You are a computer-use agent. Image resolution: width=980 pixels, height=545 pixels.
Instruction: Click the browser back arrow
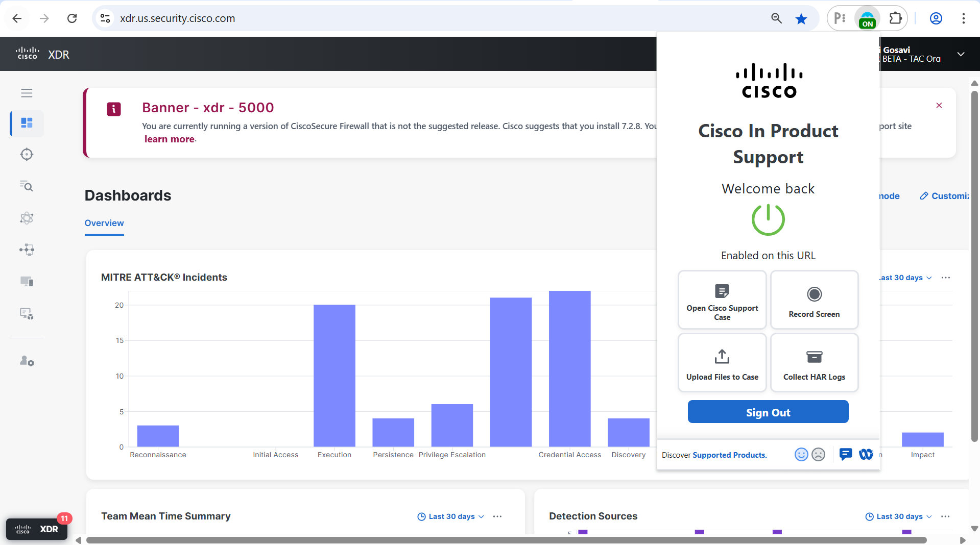[x=17, y=18]
